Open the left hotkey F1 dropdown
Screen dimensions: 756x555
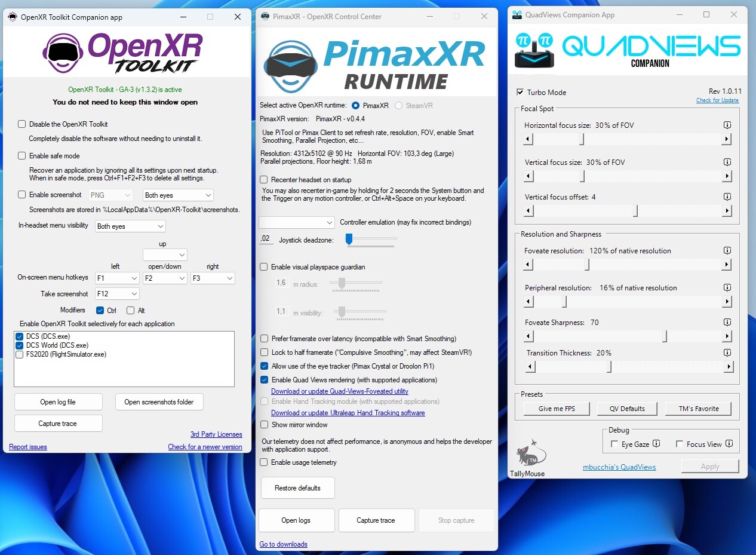[118, 278]
